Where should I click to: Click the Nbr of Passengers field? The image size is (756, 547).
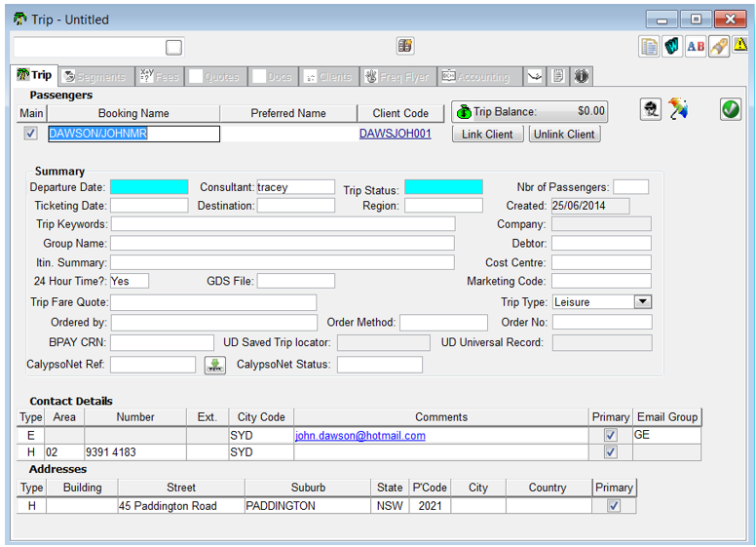(x=630, y=187)
